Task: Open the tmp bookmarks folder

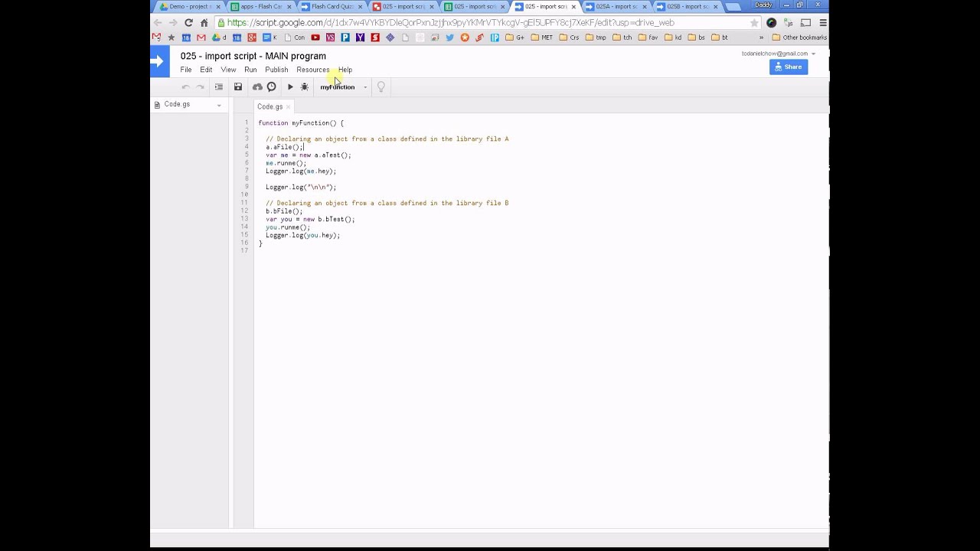Action: point(596,37)
